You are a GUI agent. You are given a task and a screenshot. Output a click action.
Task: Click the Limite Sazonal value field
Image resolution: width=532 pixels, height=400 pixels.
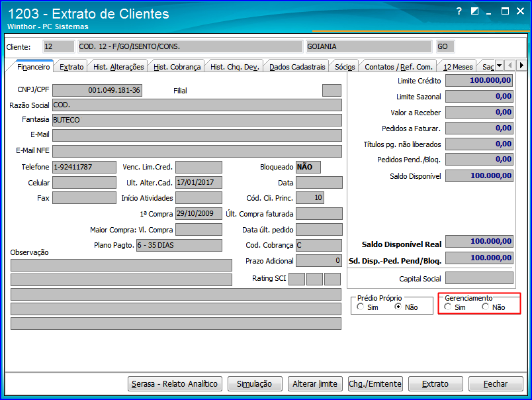tap(479, 97)
